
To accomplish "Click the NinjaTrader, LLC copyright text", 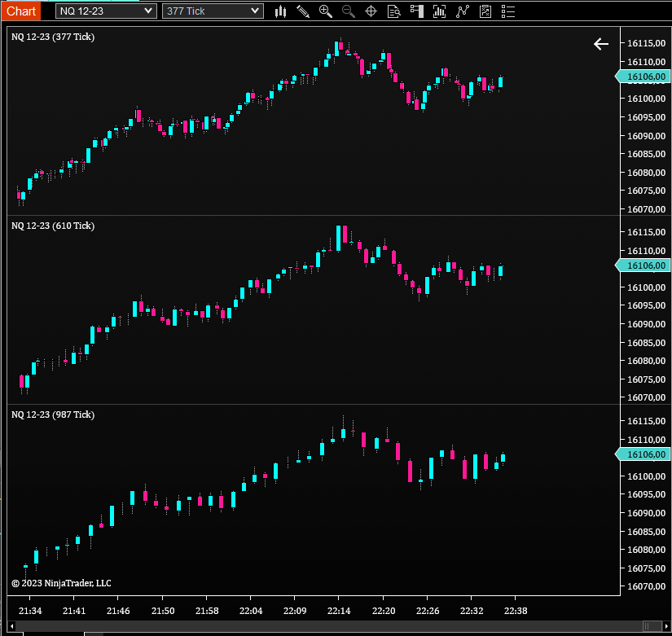I will pyautogui.click(x=62, y=583).
